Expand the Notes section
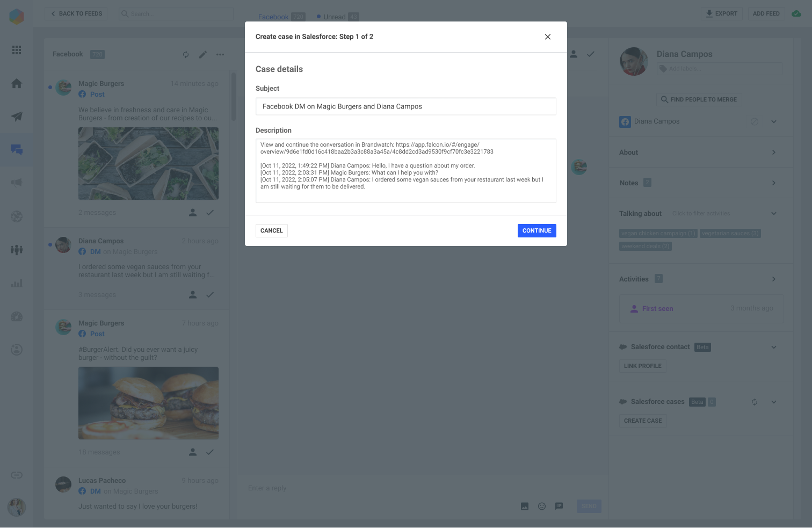The image size is (812, 528). (x=774, y=183)
